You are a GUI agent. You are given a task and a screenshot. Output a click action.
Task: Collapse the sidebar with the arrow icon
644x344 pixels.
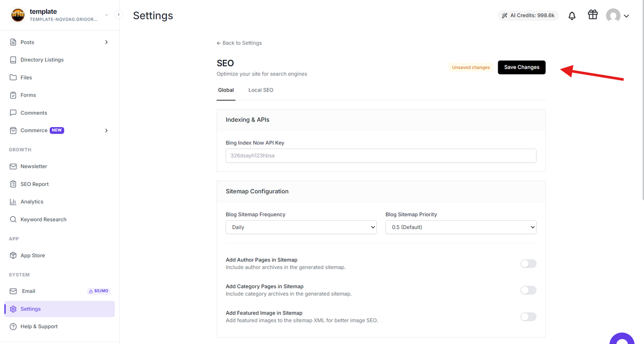(119, 15)
